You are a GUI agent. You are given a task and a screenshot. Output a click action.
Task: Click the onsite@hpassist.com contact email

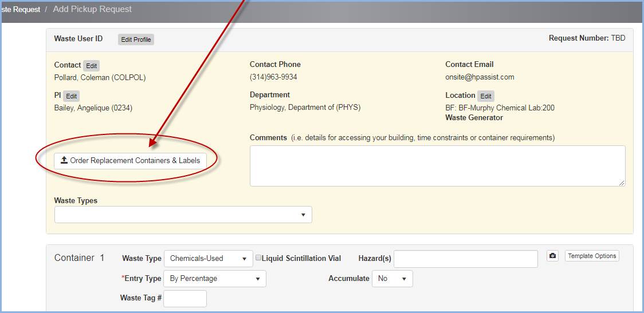tap(480, 77)
